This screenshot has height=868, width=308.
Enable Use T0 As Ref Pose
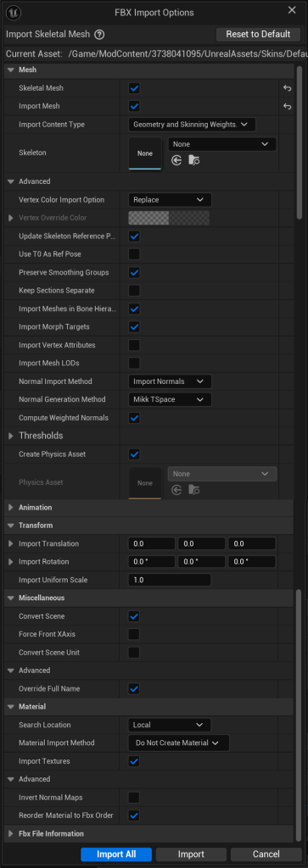[x=134, y=254]
